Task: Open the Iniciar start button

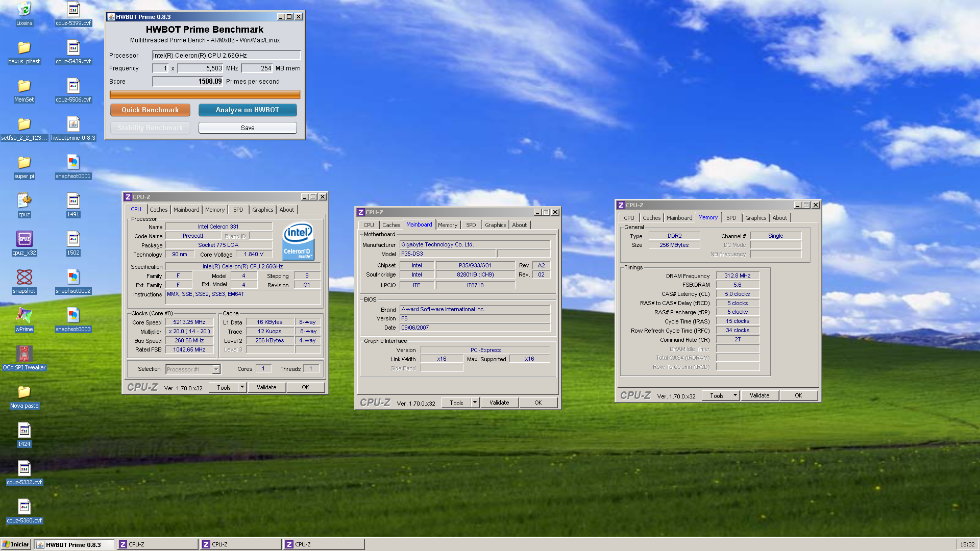Action: point(16,544)
